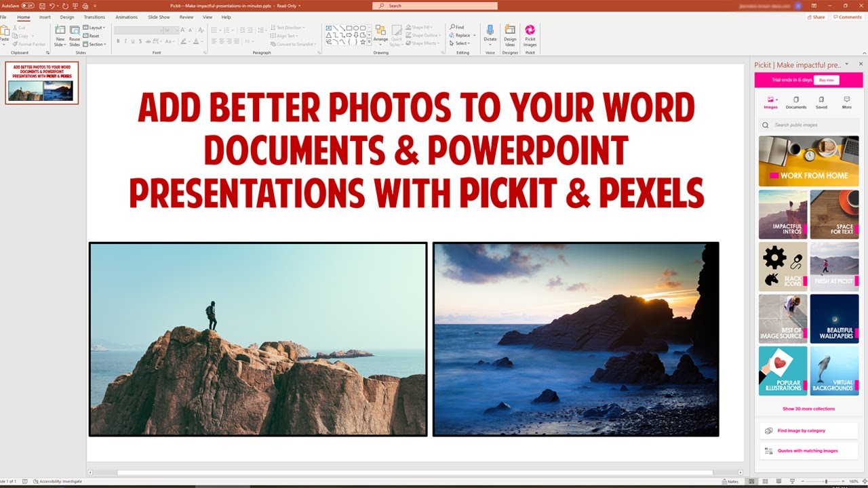The height and width of the screenshot is (488, 868).
Task: Open the font size combo box
Action: click(170, 30)
